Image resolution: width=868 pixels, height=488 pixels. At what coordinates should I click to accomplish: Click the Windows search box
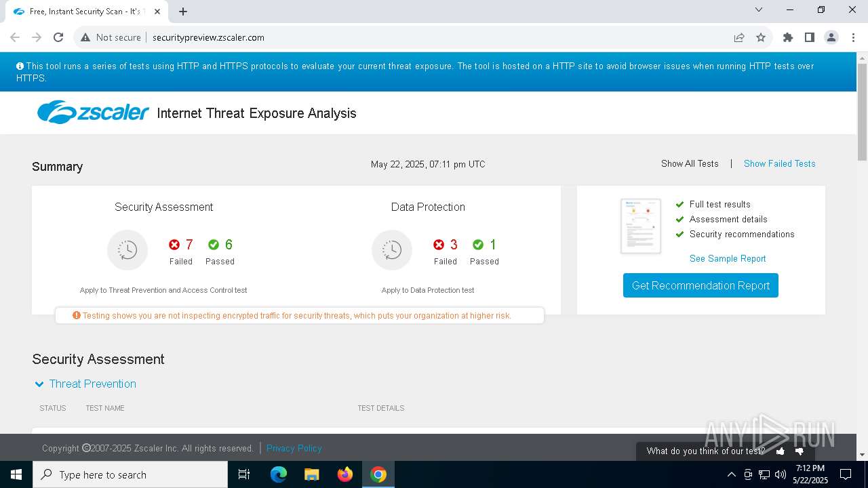pyautogui.click(x=130, y=474)
